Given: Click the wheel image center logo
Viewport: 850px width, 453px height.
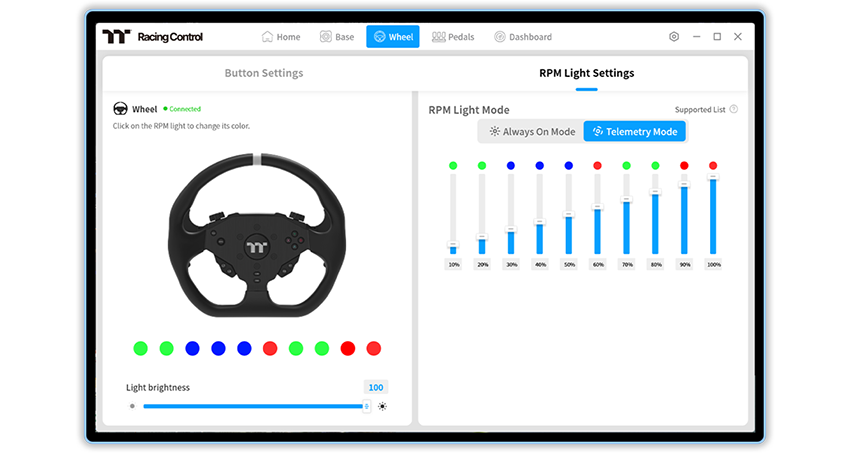Looking at the screenshot, I should pyautogui.click(x=256, y=247).
